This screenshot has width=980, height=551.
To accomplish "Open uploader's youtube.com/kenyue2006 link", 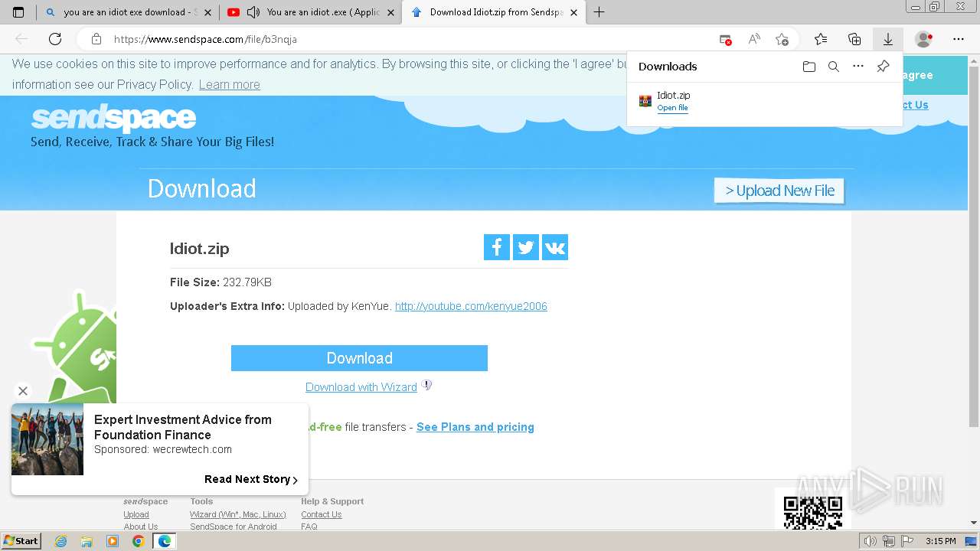I will click(471, 306).
